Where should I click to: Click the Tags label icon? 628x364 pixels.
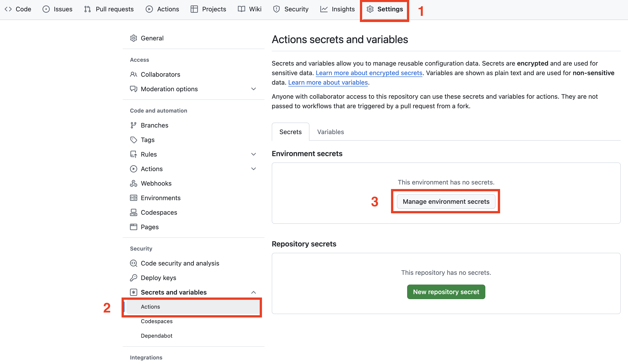point(134,140)
